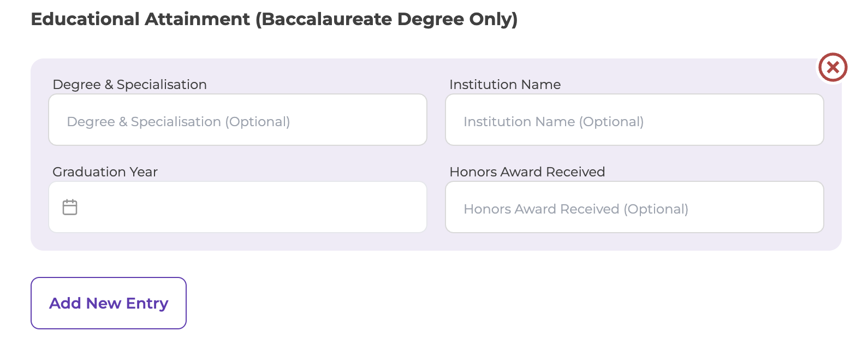868x343 pixels.
Task: Select the Educational Attainment section heading
Action: [x=274, y=19]
